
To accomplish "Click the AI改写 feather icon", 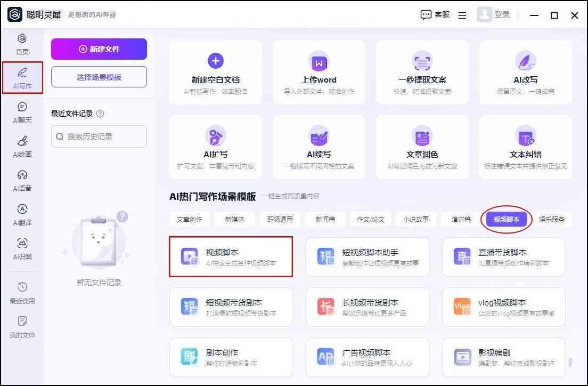I will pos(525,62).
